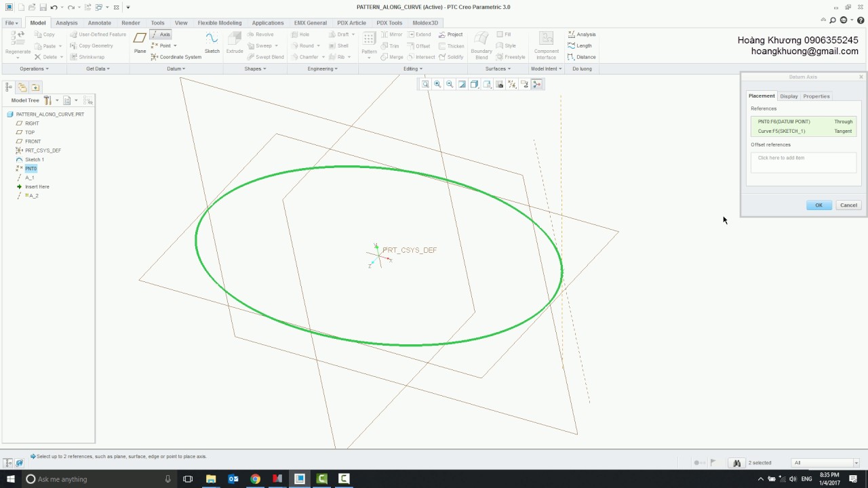The width and height of the screenshot is (868, 488).
Task: Choose the Extrude tool
Action: click(235, 42)
